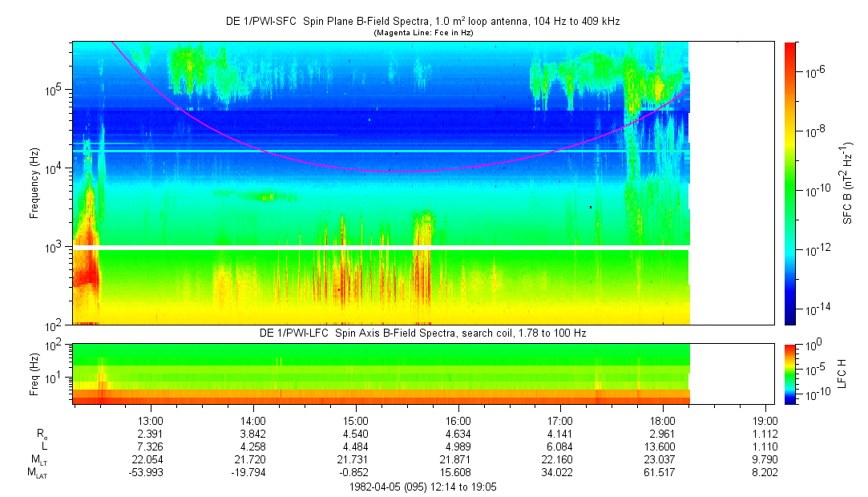This screenshot has width=868, height=497.
Task: Click the LFC H color scale bar
Action: point(789,373)
